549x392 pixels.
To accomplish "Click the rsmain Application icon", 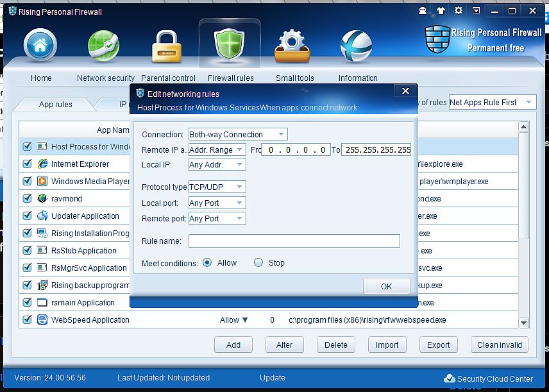I will point(42,302).
